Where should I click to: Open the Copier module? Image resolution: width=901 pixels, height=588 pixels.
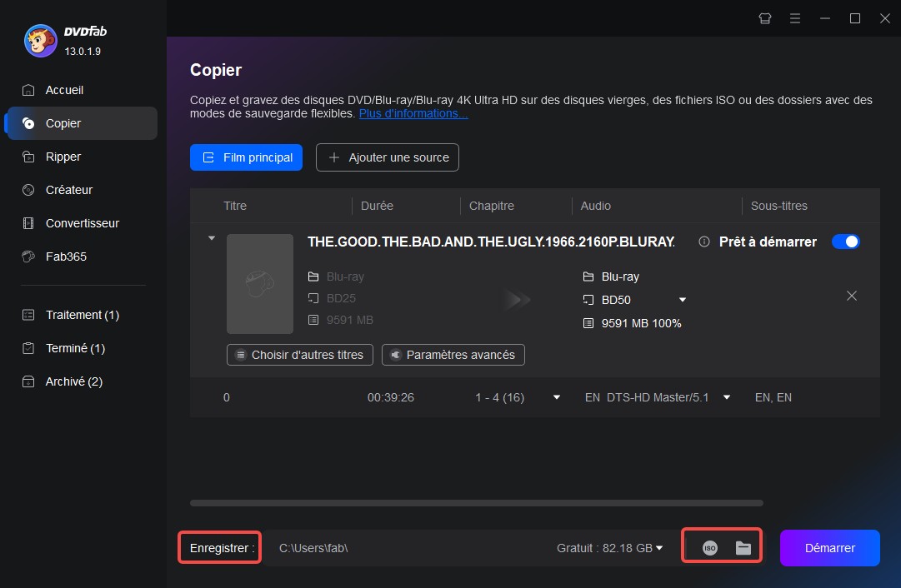[x=81, y=123]
